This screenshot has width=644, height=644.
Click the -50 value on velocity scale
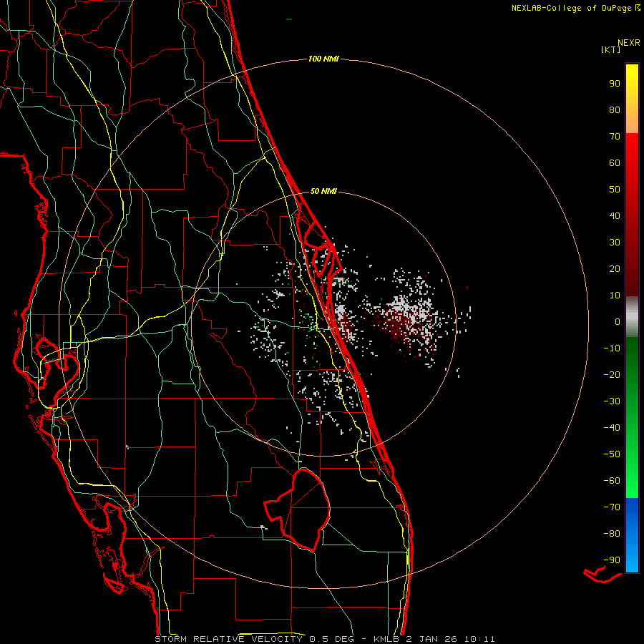point(612,454)
